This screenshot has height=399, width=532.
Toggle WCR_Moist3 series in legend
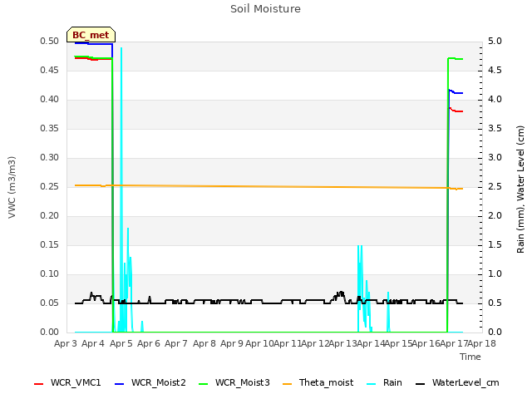tap(234, 382)
